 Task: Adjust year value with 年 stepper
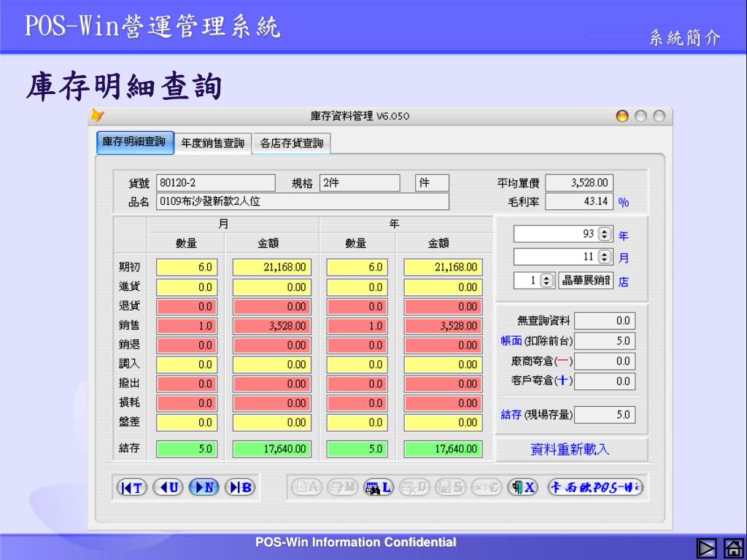[x=605, y=234]
